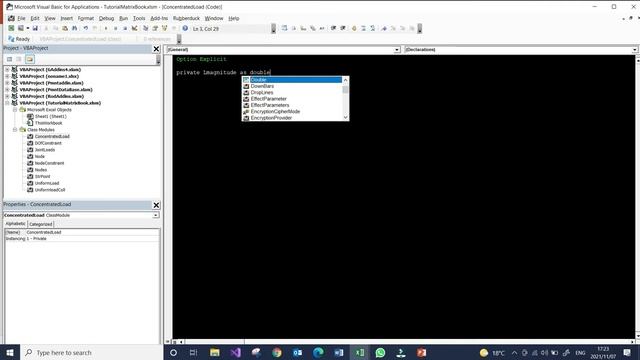
Task: Open the ConcentratedLoad ClassModule properties dropdown
Action: pyautogui.click(x=156, y=215)
